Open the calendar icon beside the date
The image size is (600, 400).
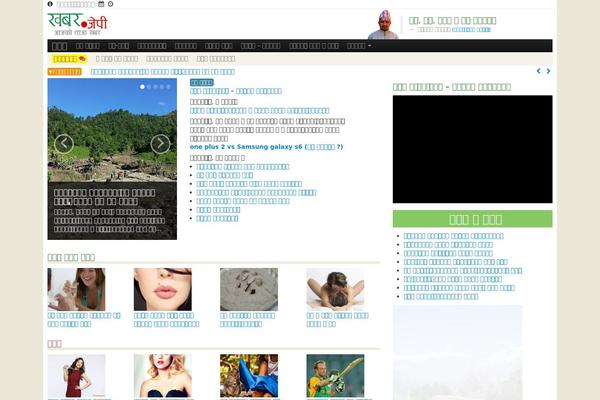pyautogui.click(x=101, y=4)
